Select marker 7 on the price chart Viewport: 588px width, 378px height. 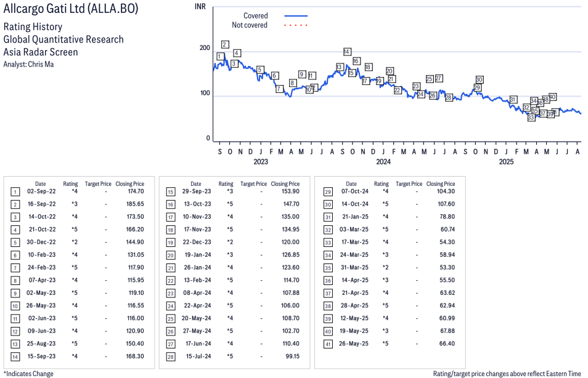(279, 89)
